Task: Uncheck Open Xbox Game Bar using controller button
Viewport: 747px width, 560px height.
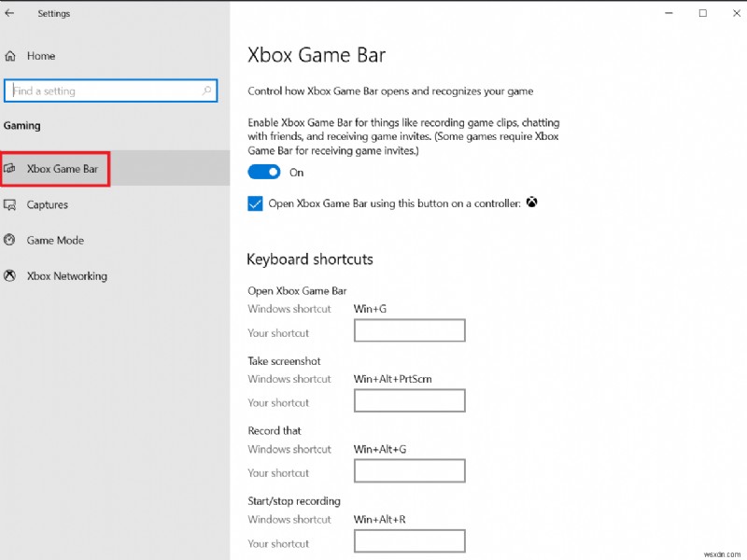Action: pos(255,203)
